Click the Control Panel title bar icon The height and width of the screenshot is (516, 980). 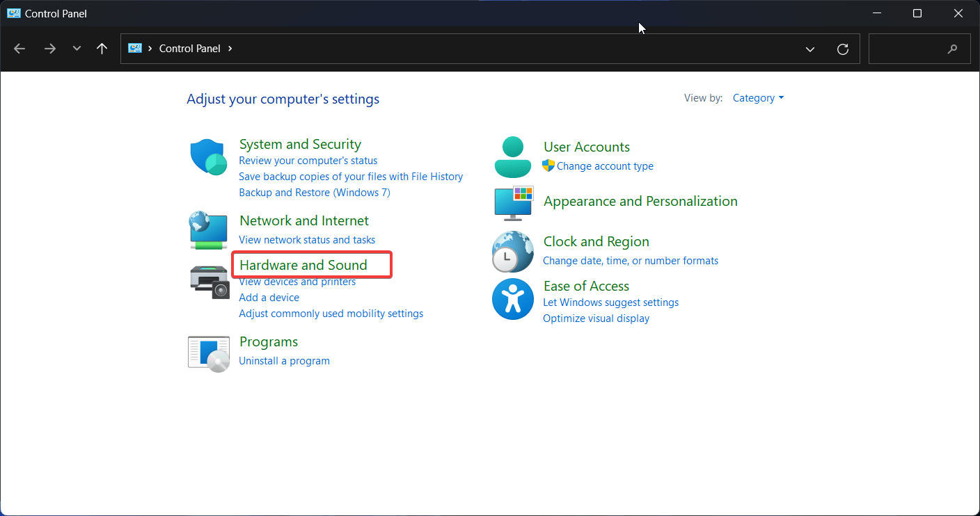14,13
